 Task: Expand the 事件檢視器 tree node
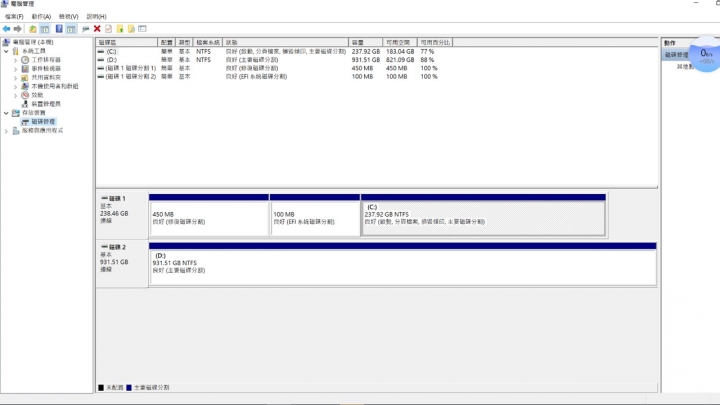[15, 68]
